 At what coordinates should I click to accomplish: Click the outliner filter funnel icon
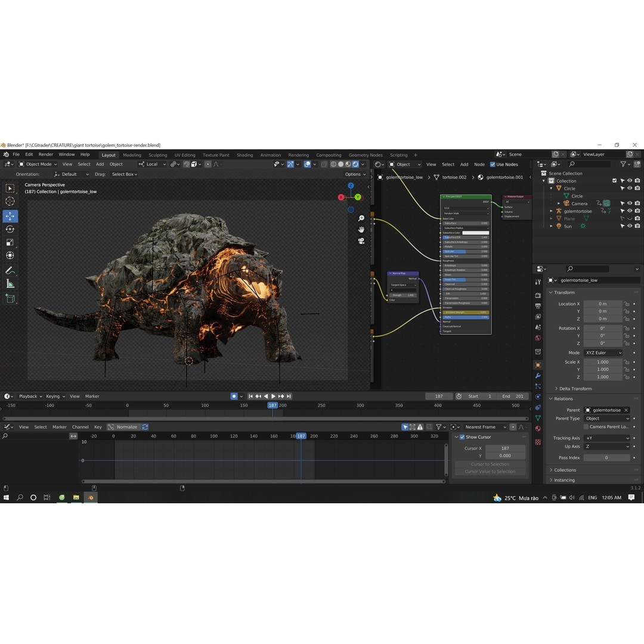[x=624, y=165]
